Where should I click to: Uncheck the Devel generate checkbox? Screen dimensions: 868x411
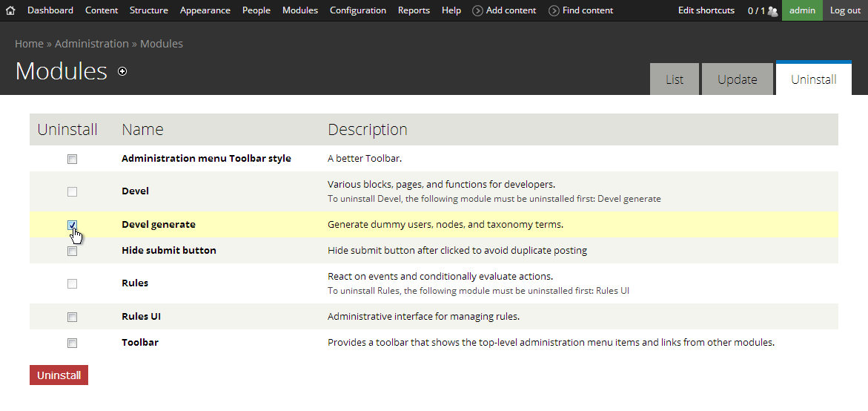click(72, 225)
